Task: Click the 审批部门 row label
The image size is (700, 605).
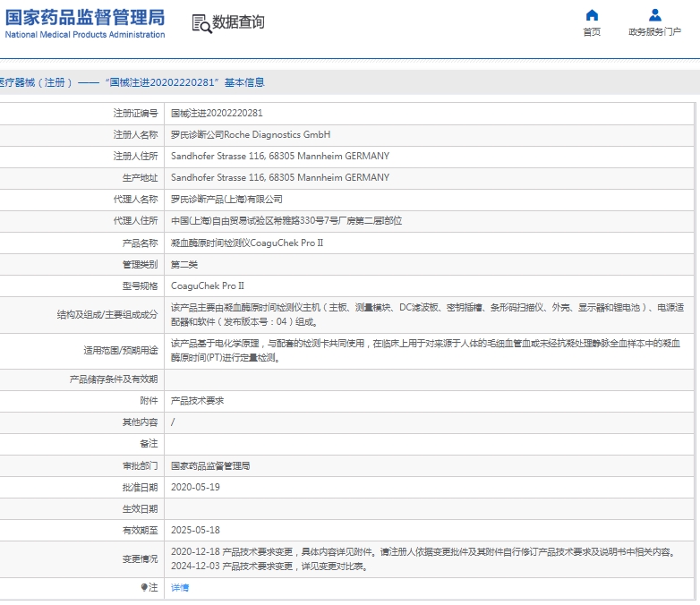Action: [140, 465]
